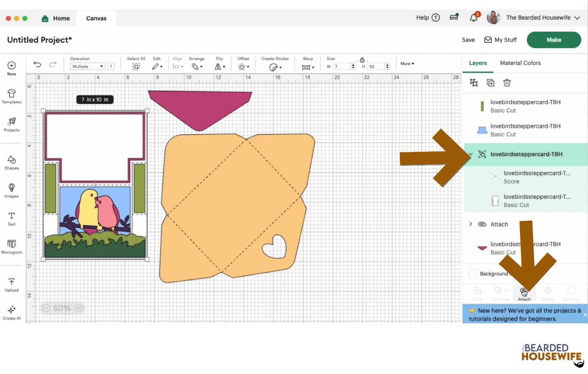Toggle the size lock aspect ratio icon
This screenshot has height=374, width=588.
pyautogui.click(x=362, y=60)
